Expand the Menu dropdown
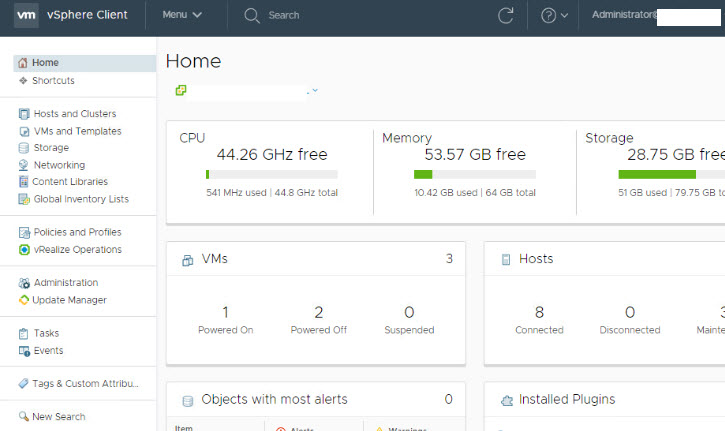This screenshot has height=431, width=725. [182, 15]
